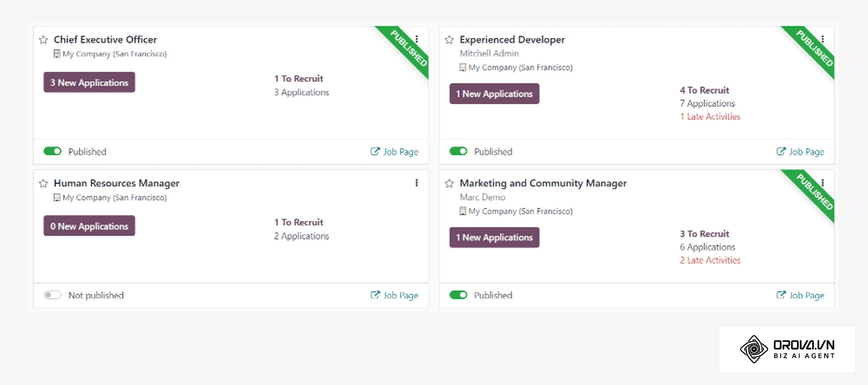Open kebab menu on Experienced Developer card
868x385 pixels.
822,39
